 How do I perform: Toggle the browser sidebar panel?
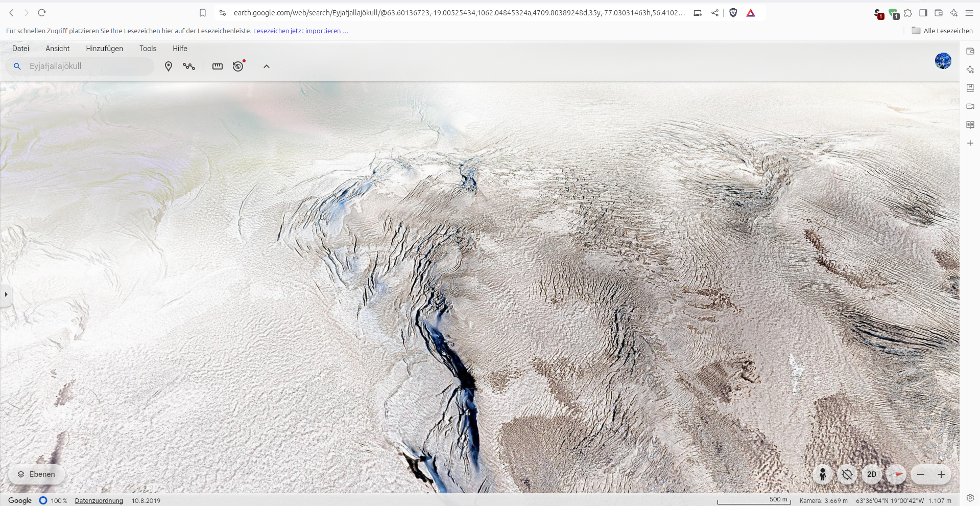pyautogui.click(x=923, y=13)
